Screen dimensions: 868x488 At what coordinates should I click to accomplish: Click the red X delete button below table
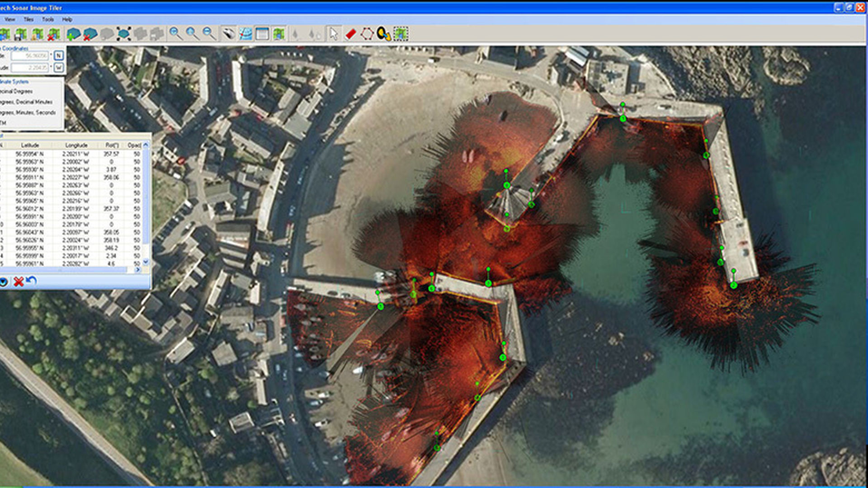[x=19, y=282]
